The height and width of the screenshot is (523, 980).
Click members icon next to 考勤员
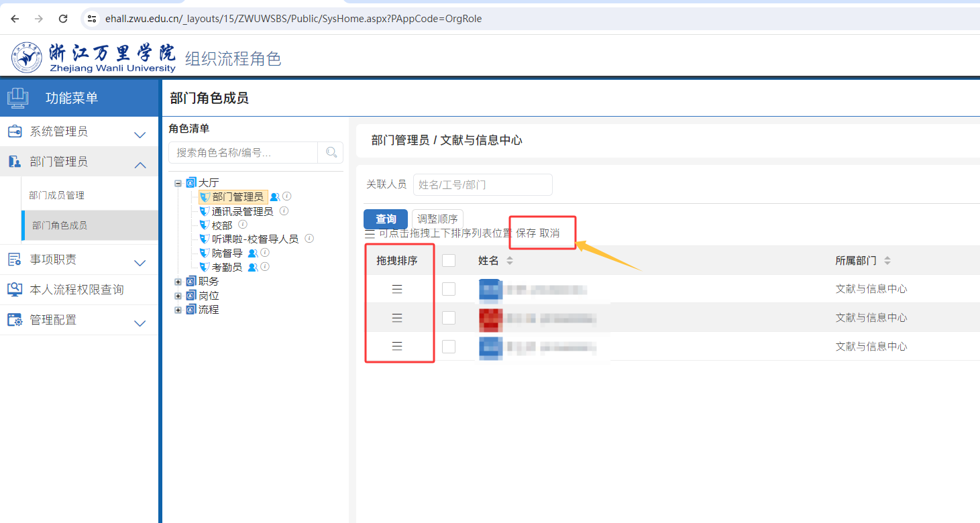point(253,268)
